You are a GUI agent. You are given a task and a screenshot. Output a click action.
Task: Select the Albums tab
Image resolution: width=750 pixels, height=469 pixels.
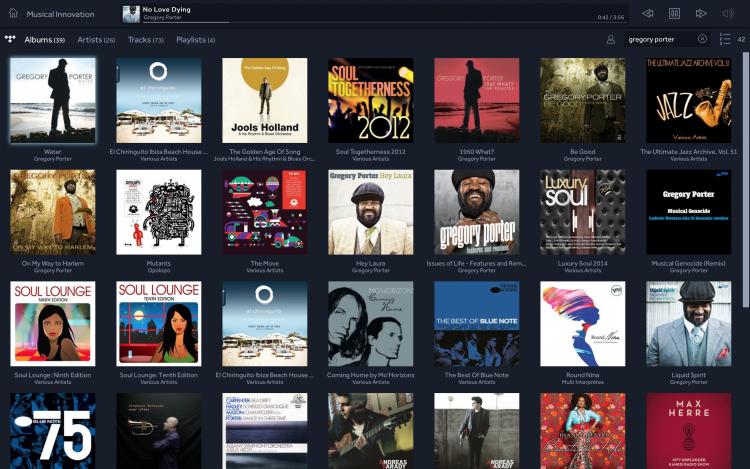(x=44, y=40)
